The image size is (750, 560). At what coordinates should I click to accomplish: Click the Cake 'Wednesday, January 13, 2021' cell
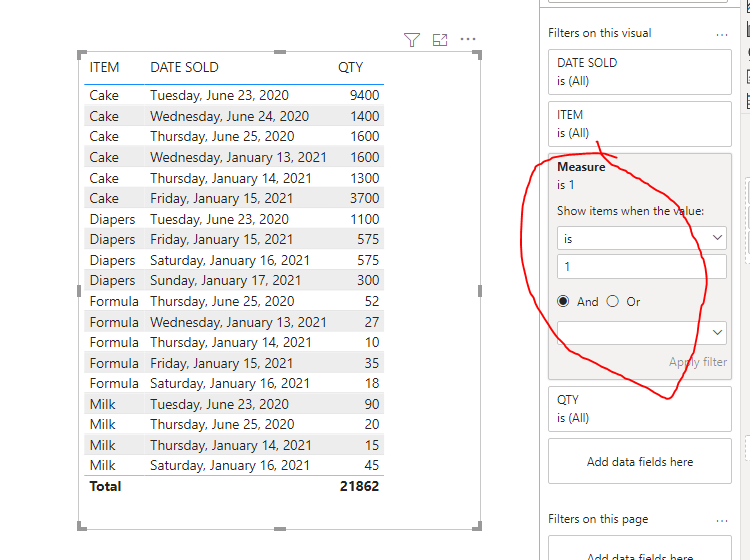pos(238,157)
